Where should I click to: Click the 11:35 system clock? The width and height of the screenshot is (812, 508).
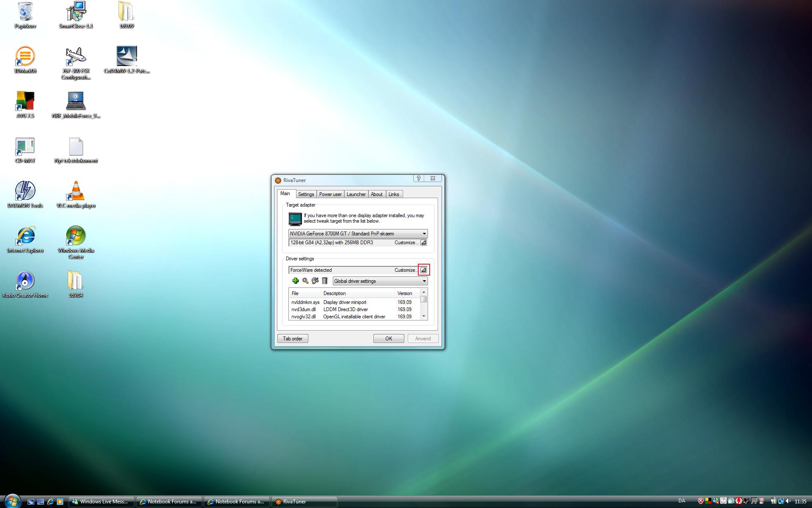pos(801,501)
